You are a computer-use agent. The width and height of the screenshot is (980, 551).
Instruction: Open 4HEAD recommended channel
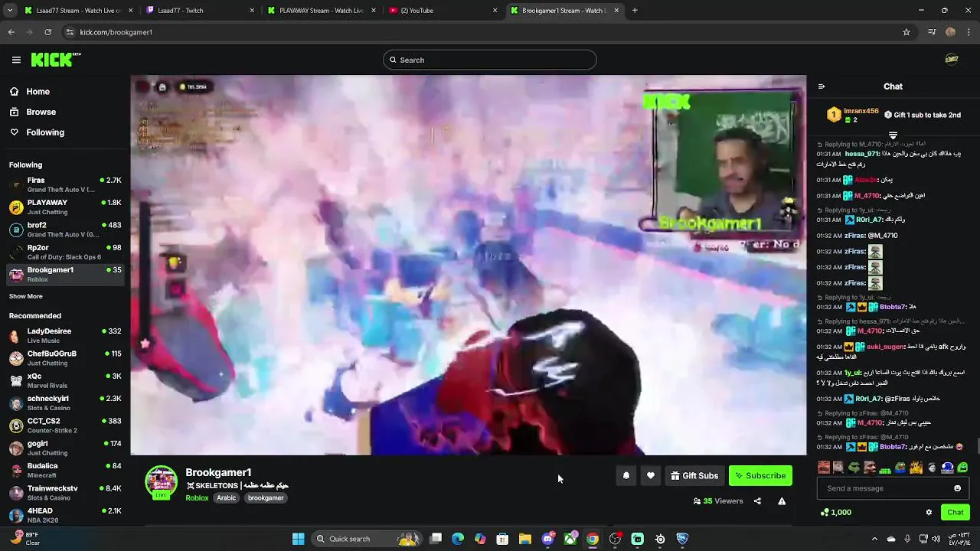(64, 514)
